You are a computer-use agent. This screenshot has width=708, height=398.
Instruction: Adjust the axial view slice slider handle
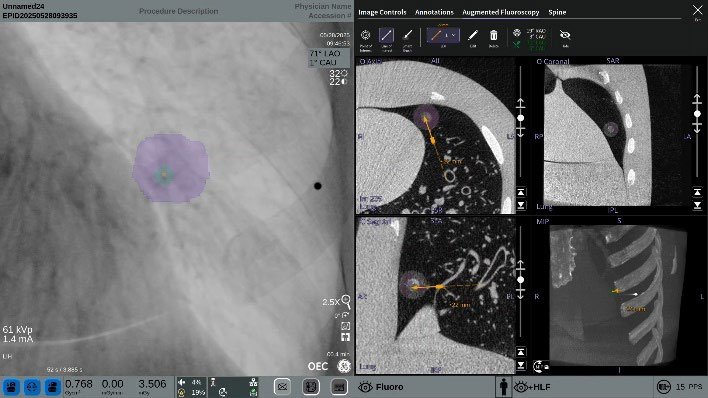coord(521,118)
